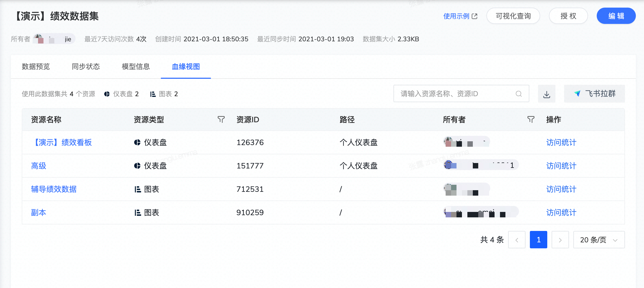View 访问统计 for the 副本 row
This screenshot has width=644, height=288.
point(561,212)
